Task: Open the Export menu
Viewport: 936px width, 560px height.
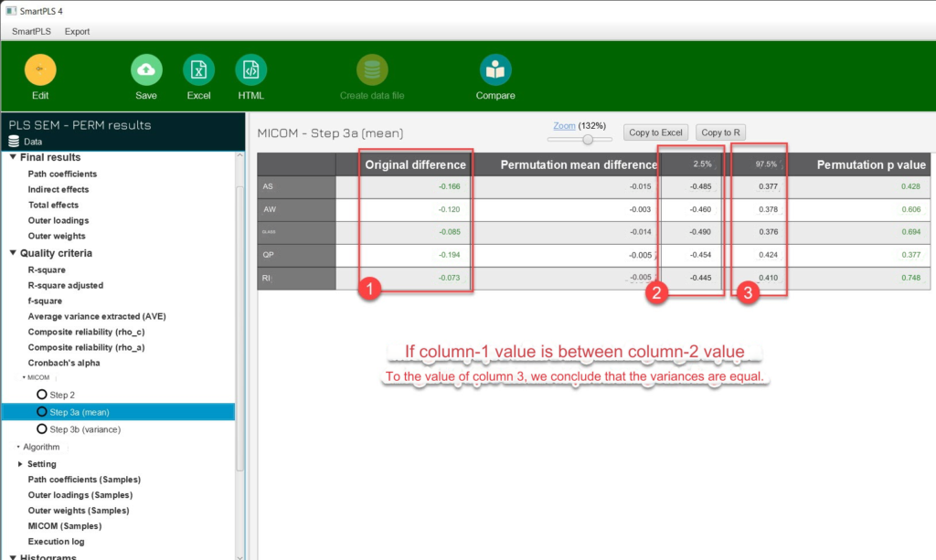Action: click(77, 31)
